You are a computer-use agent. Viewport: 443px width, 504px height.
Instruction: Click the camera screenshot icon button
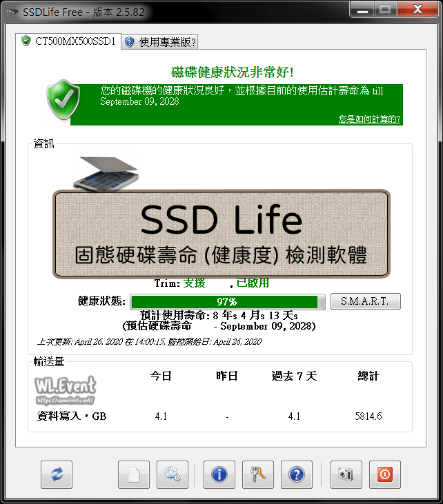[346, 474]
